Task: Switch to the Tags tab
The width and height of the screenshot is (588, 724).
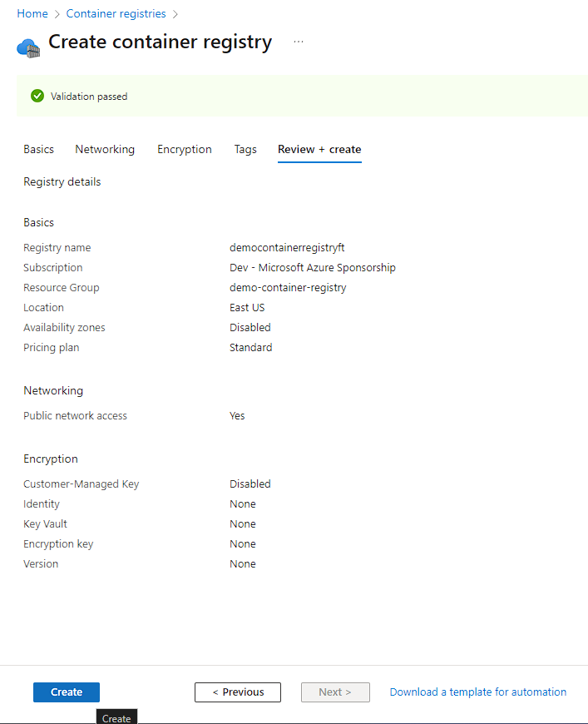Action: pos(245,150)
